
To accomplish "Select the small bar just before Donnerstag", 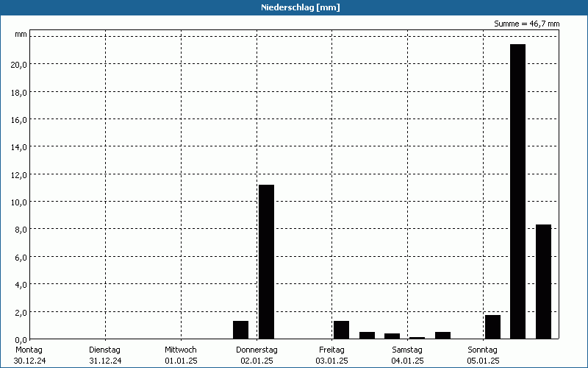I will tap(241, 330).
